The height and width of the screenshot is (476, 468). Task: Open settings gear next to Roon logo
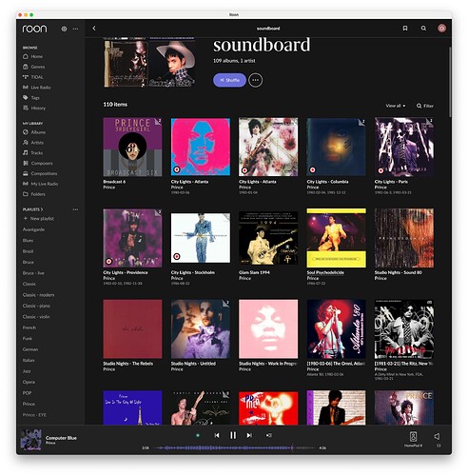tap(64, 29)
